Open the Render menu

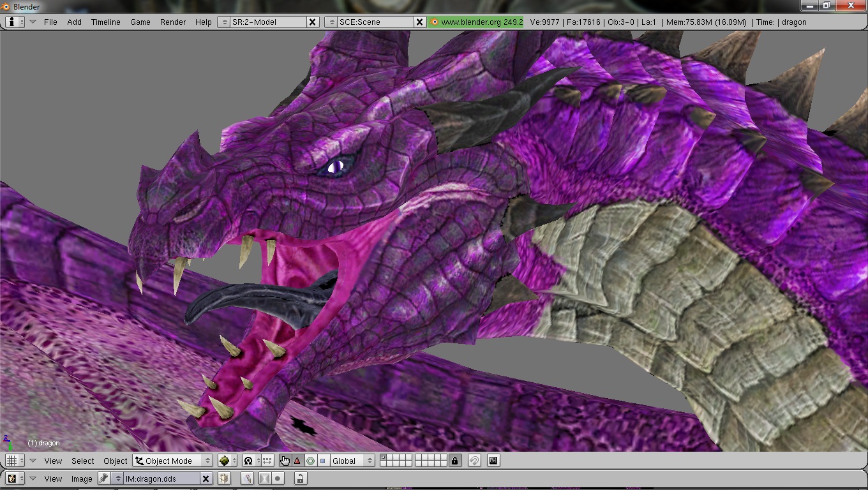point(173,22)
